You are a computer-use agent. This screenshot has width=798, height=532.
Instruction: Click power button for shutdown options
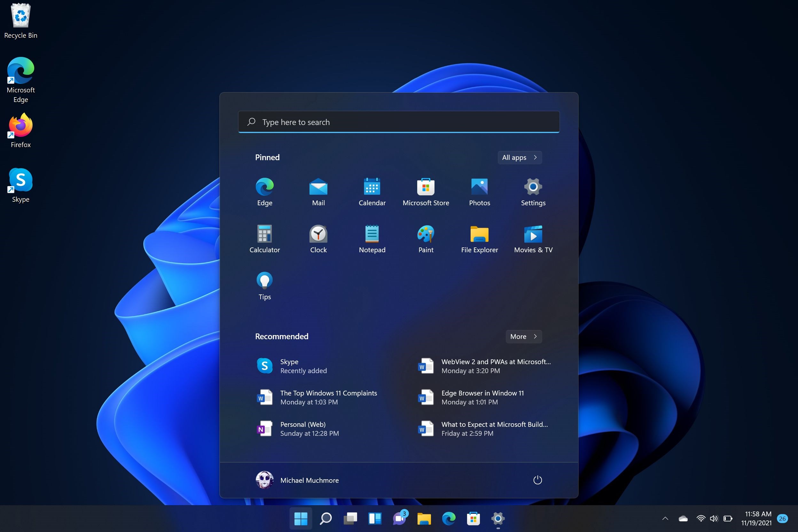(x=537, y=480)
